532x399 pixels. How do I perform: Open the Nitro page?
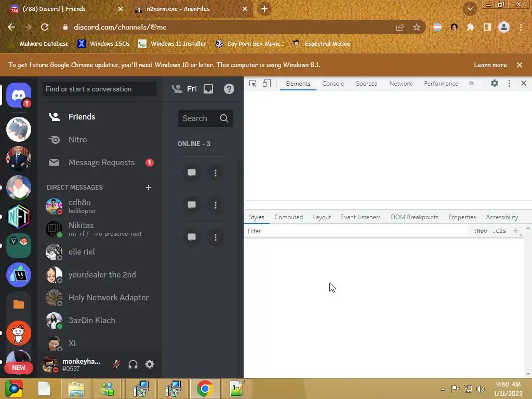click(100, 139)
